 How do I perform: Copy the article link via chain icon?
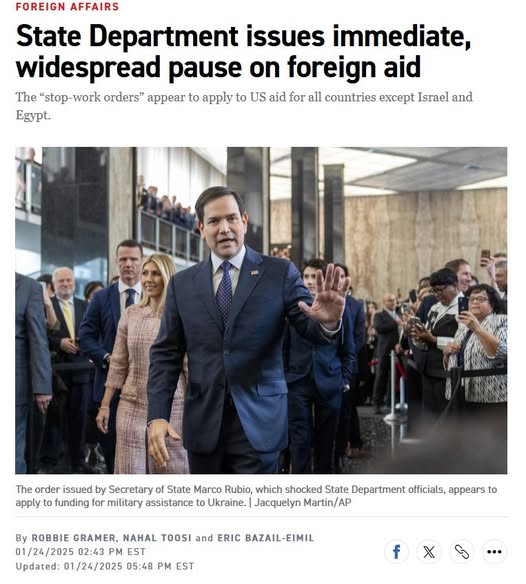click(x=462, y=552)
